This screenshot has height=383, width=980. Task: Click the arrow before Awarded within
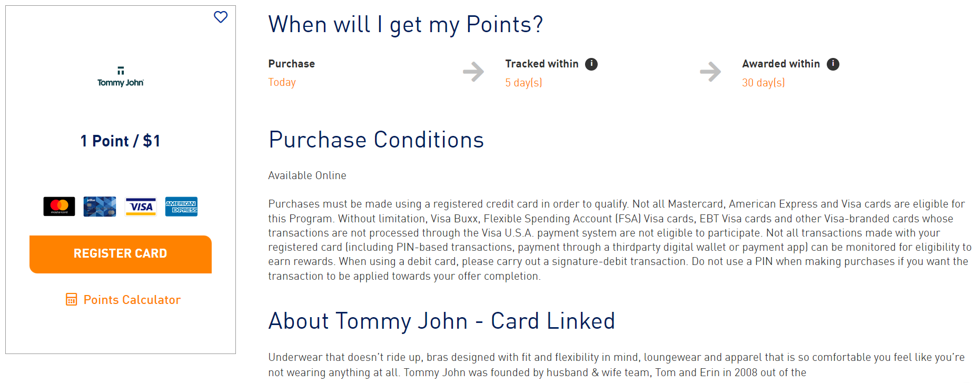(x=711, y=72)
